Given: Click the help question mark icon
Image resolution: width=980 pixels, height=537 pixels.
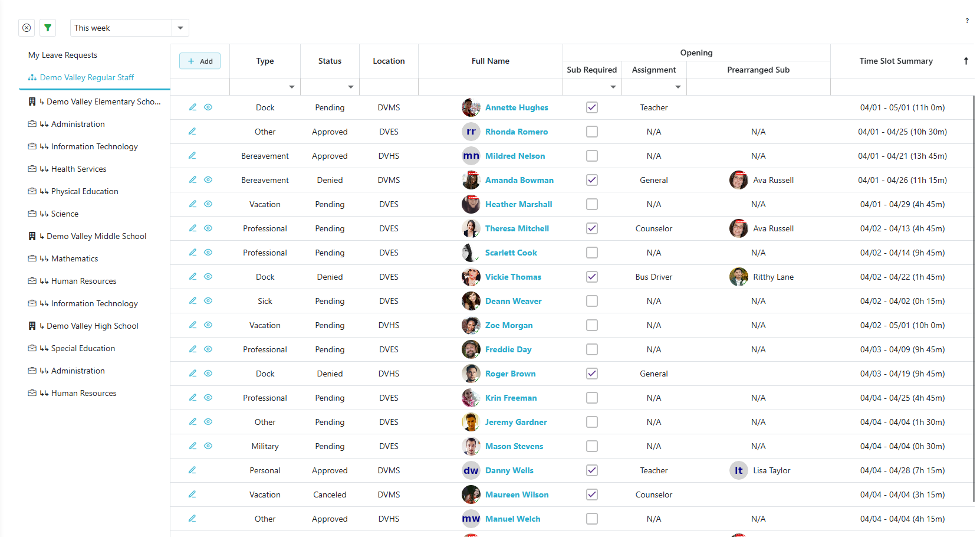Looking at the screenshot, I should [967, 21].
